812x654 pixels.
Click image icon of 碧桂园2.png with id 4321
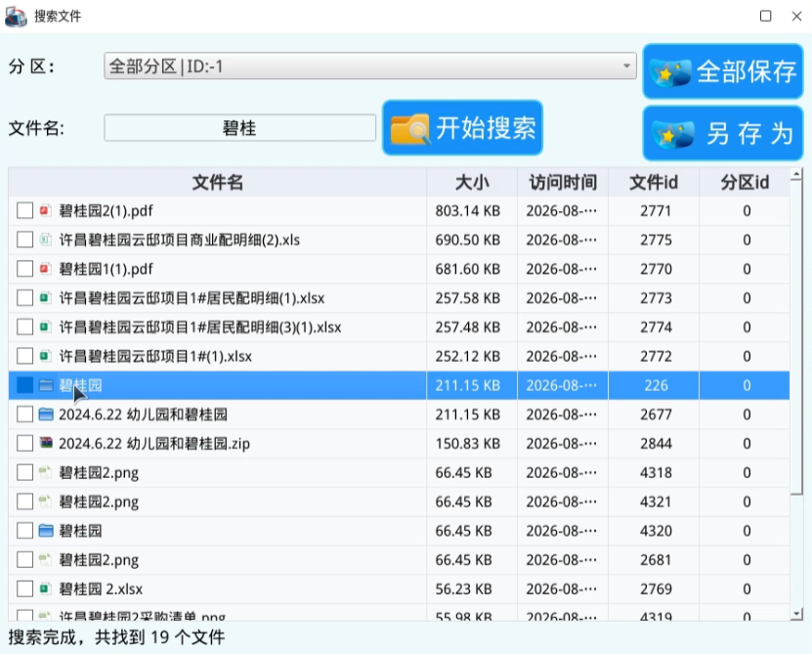coord(46,501)
